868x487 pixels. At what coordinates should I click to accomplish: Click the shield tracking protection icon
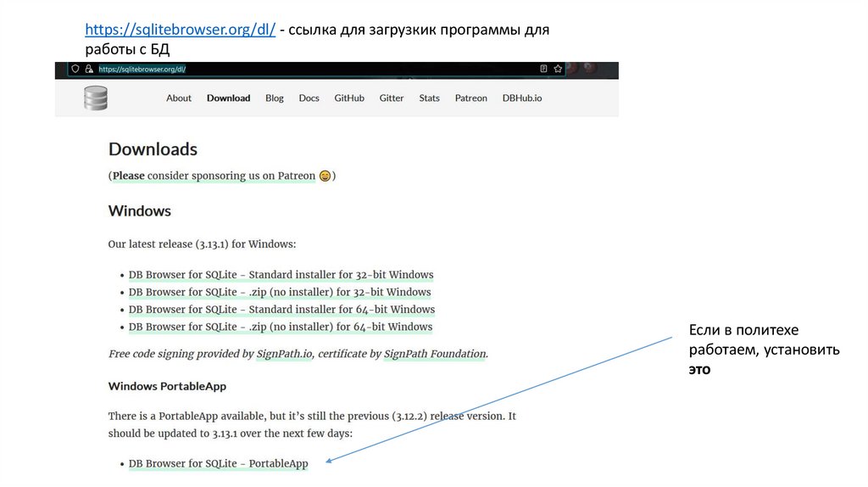click(x=75, y=69)
